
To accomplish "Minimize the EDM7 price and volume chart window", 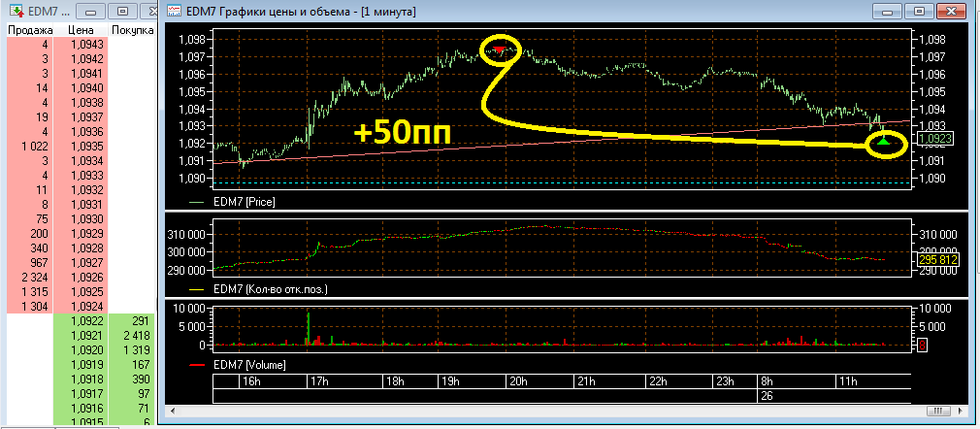I will (886, 12).
